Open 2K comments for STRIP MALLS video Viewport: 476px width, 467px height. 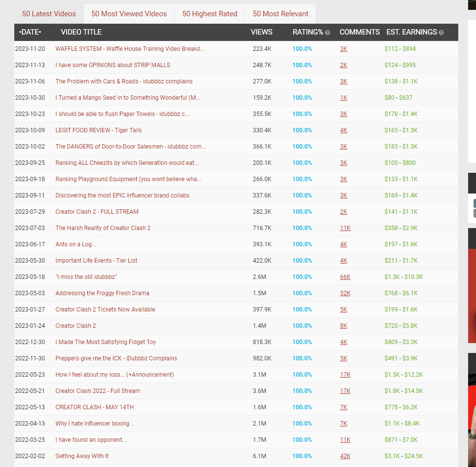pyautogui.click(x=343, y=65)
